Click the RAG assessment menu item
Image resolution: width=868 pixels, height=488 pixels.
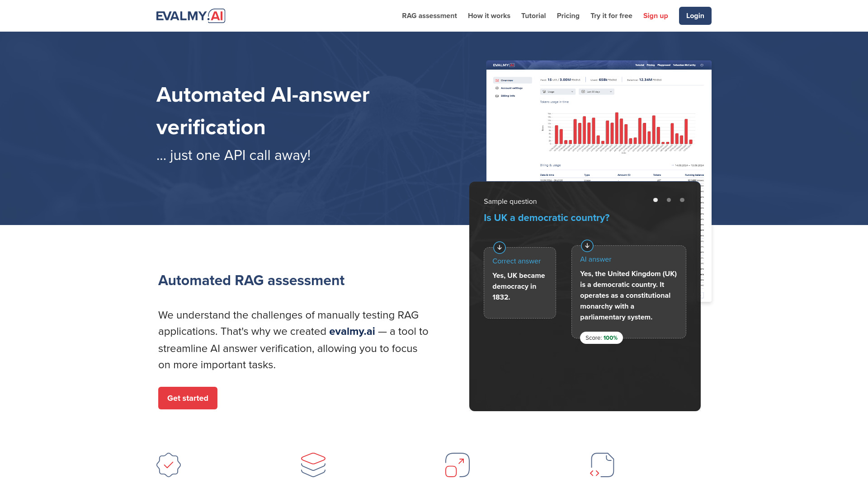pyautogui.click(x=429, y=15)
